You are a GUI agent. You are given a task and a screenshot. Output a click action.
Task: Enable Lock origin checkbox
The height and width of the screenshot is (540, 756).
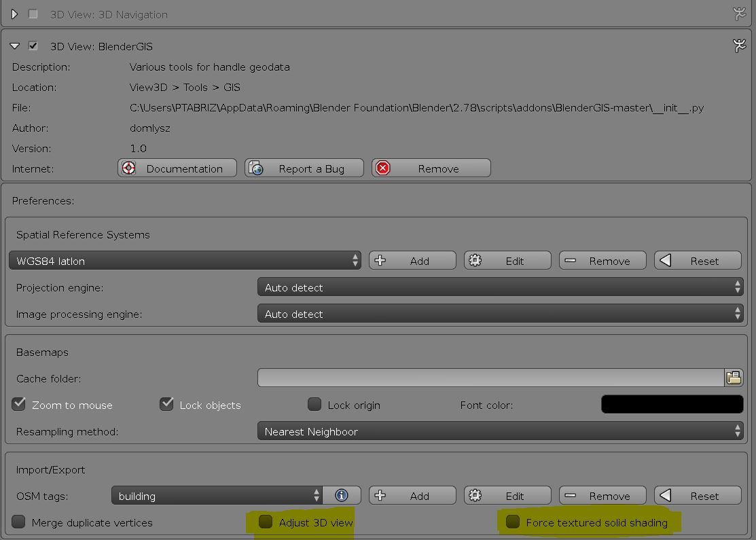click(314, 404)
